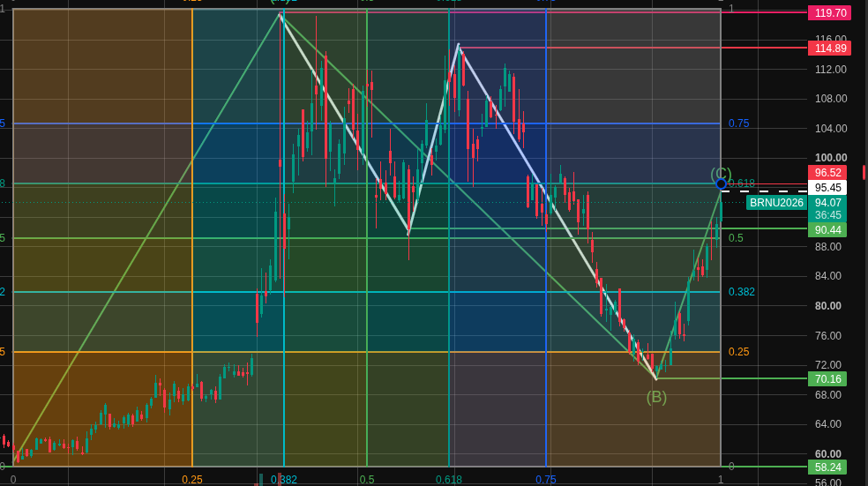Click the 104.00 value on price scale
The image size is (868, 486).
pyautogui.click(x=831, y=129)
